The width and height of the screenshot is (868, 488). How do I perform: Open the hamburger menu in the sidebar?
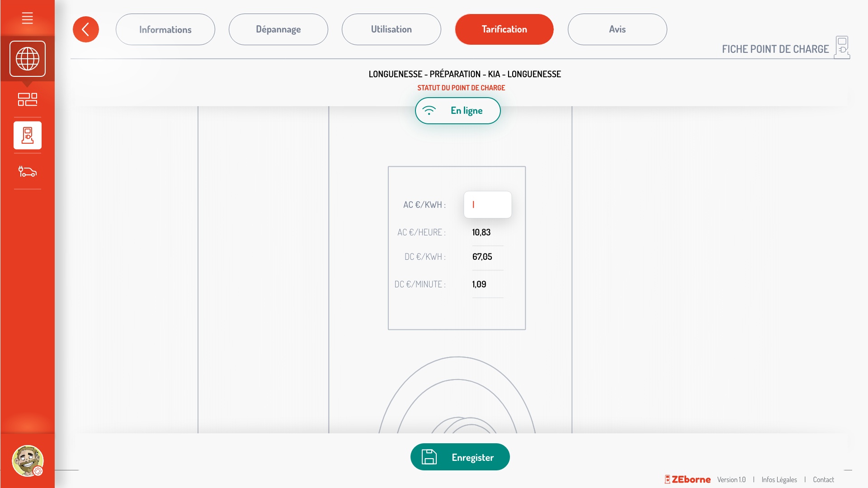pyautogui.click(x=27, y=18)
